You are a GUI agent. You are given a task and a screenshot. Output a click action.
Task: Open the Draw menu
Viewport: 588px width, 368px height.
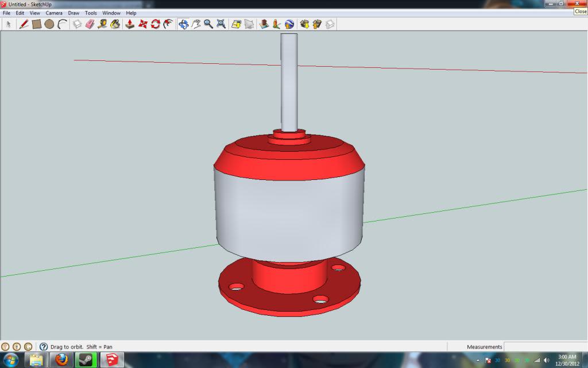point(73,12)
